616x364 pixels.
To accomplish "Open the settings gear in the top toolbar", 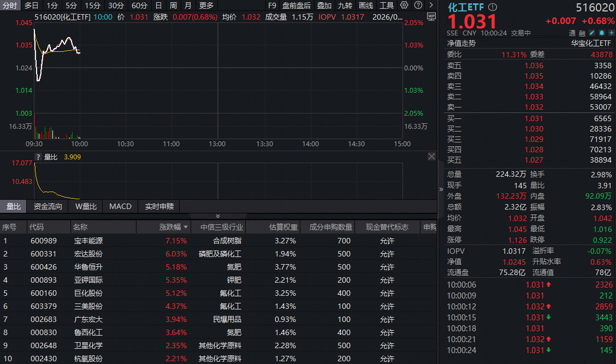I will pyautogui.click(x=404, y=5).
